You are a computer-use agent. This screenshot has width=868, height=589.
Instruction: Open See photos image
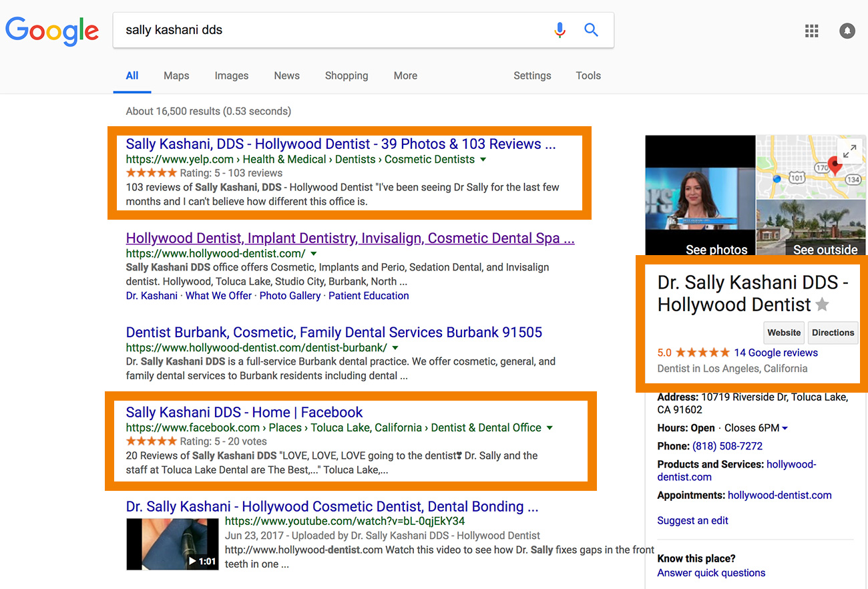699,196
